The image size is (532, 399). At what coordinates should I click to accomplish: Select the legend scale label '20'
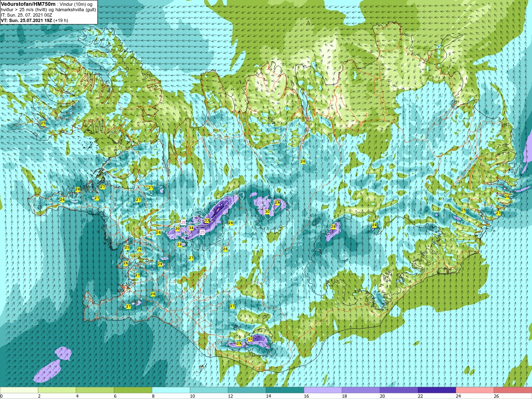[382, 396]
